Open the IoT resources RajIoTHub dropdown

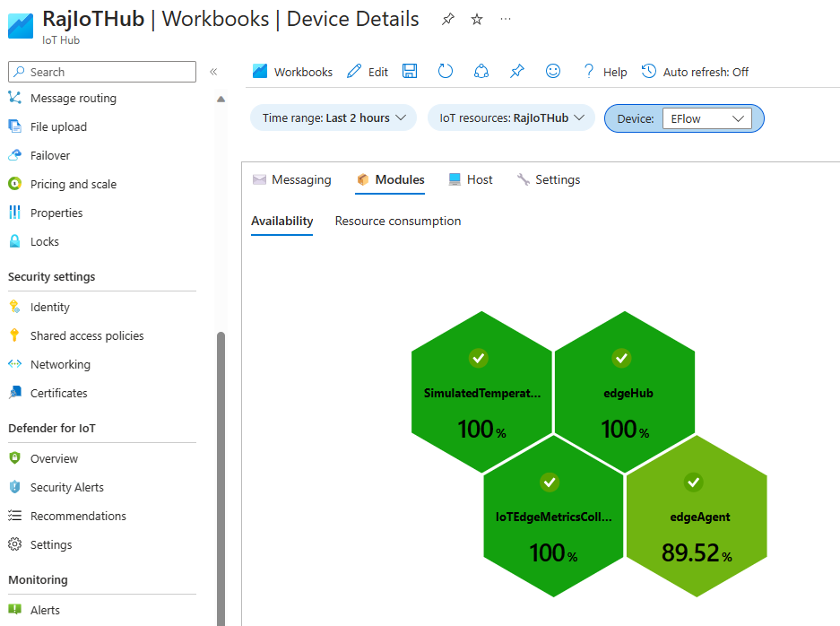510,117
